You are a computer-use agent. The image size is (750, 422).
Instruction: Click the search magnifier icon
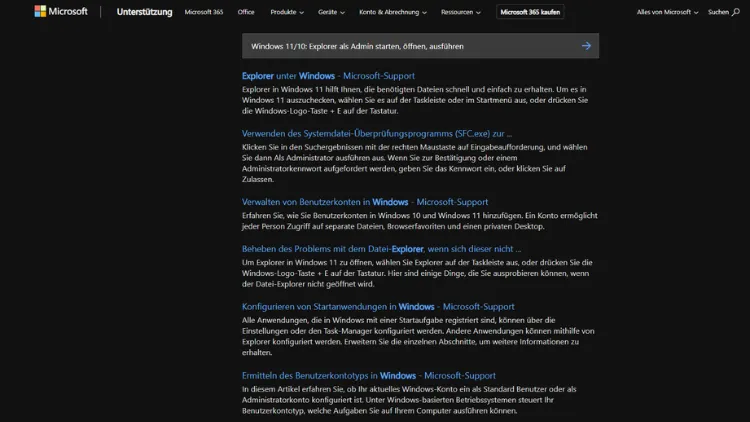pos(736,12)
